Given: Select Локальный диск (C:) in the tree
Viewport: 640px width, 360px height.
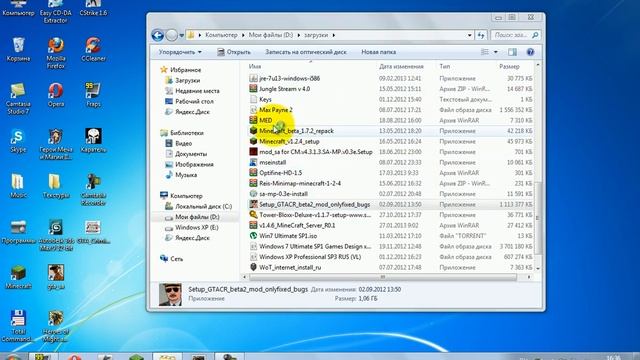Looking at the screenshot, I should (x=198, y=207).
